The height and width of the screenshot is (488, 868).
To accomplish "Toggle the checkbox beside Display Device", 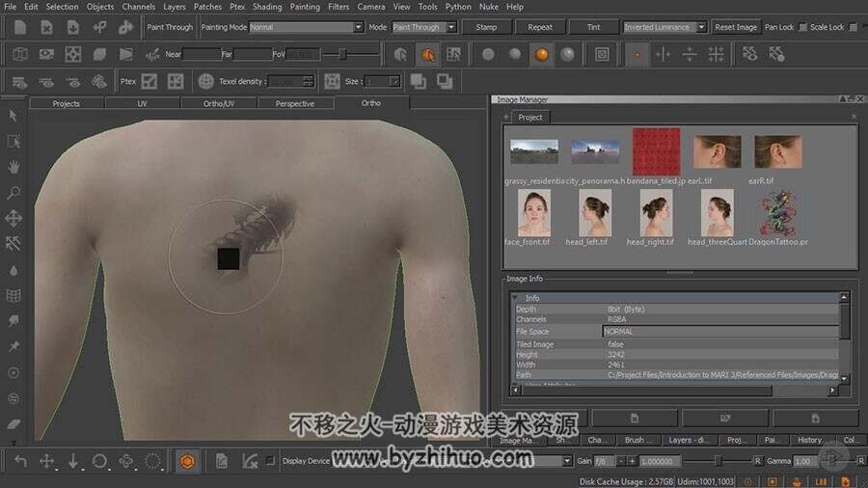I will (270, 460).
